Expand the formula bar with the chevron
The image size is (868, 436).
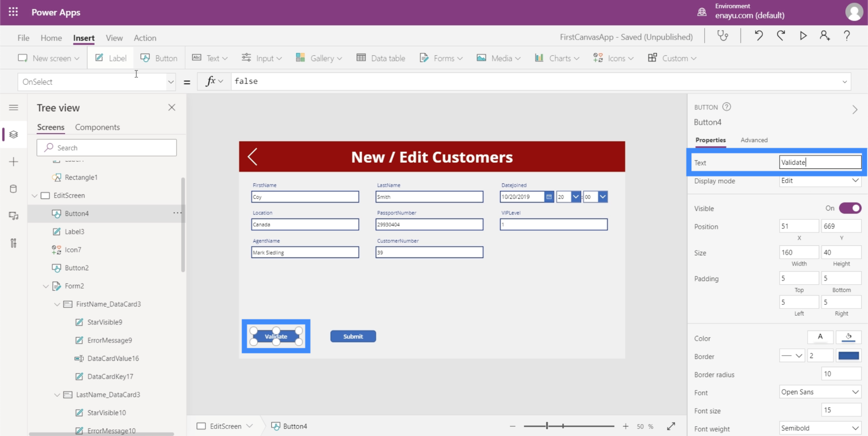845,82
